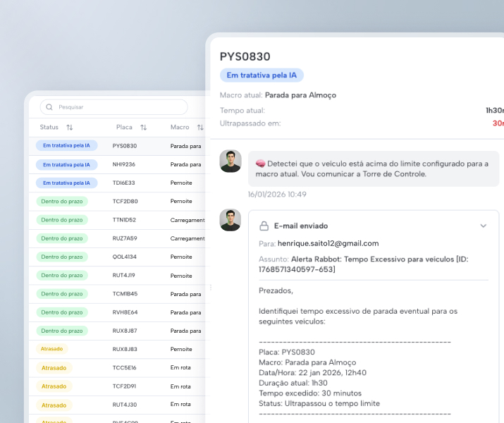The image size is (504, 423).
Task: Click the lock icon in E-mail enviado
Action: (264, 226)
